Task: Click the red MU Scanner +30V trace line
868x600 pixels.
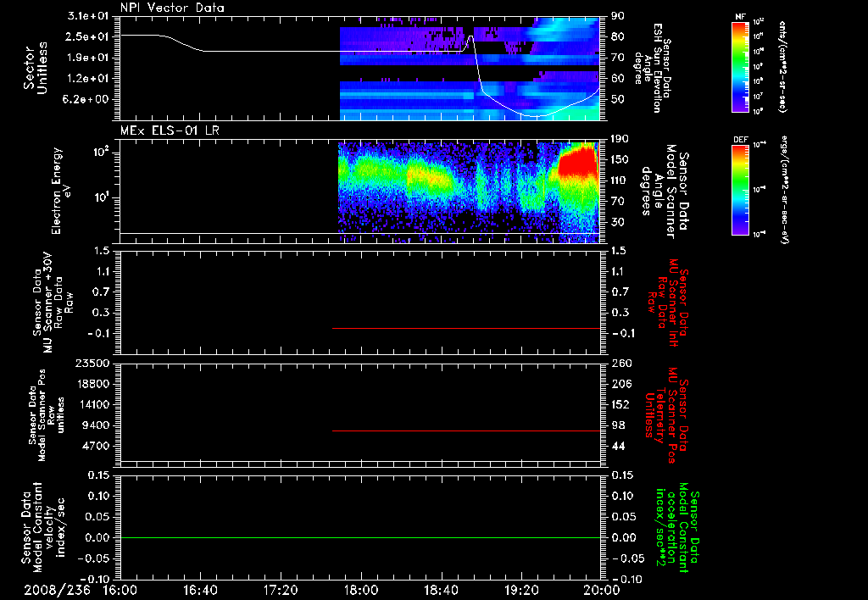Action: (x=466, y=328)
